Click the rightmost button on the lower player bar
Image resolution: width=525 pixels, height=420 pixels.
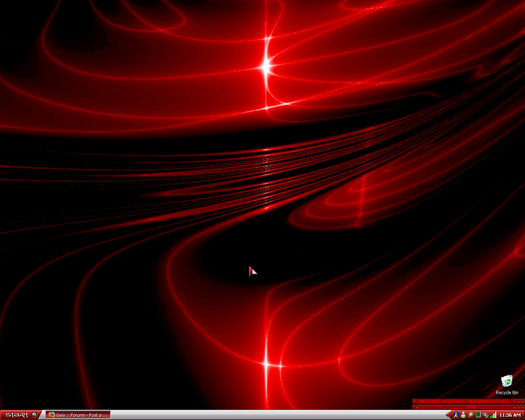(x=522, y=407)
